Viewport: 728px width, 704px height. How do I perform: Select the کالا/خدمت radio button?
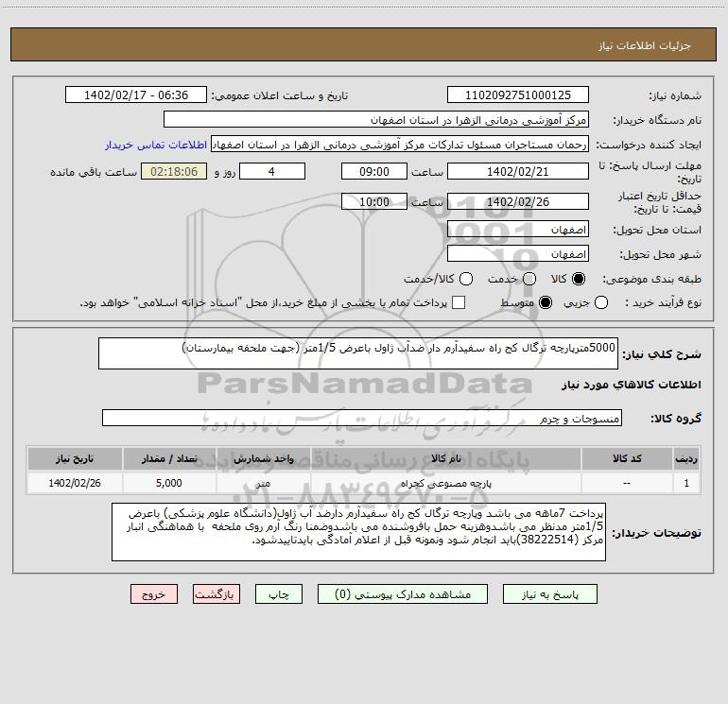pyautogui.click(x=466, y=279)
